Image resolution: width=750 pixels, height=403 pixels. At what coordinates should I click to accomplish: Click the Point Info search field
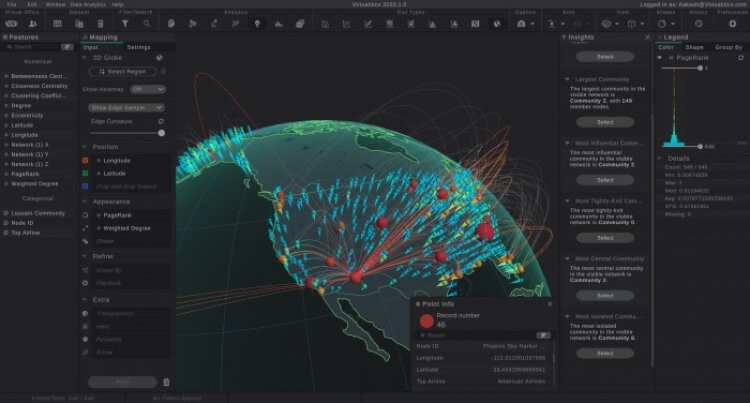[475, 335]
